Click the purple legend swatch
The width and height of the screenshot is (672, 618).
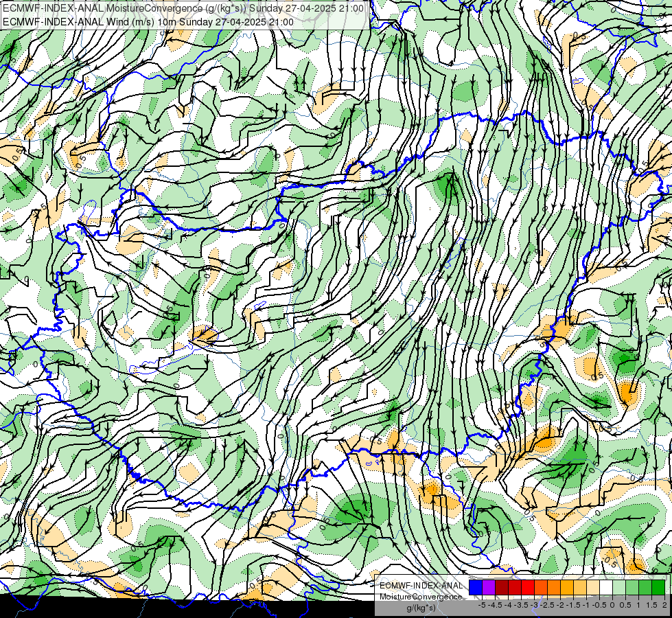click(x=489, y=588)
